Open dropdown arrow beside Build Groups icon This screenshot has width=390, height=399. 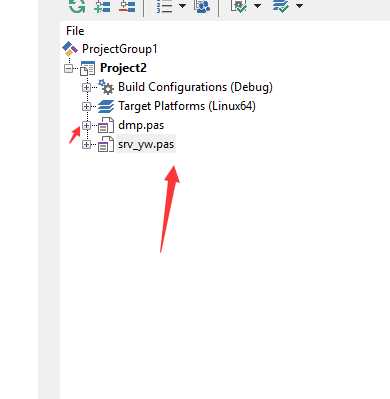299,6
